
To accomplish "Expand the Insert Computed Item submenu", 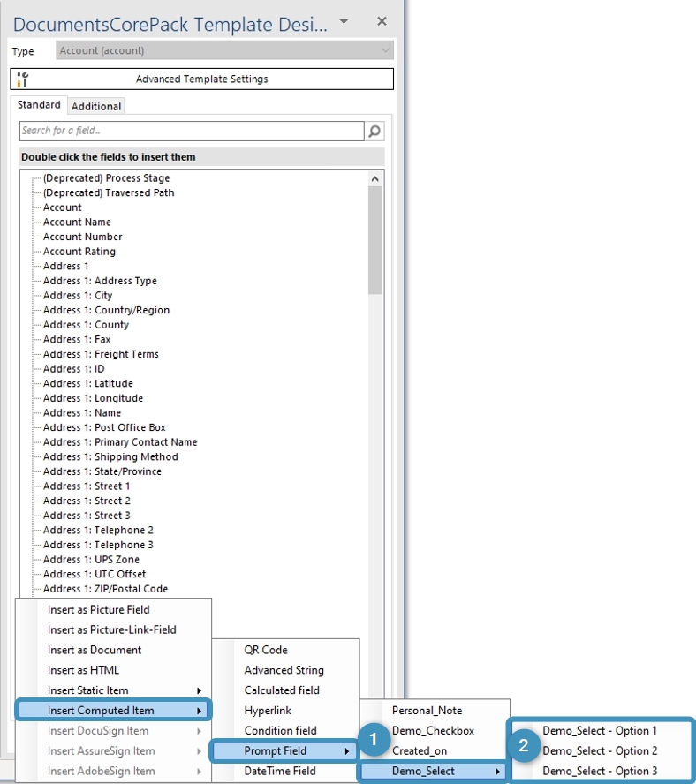I will [x=114, y=711].
